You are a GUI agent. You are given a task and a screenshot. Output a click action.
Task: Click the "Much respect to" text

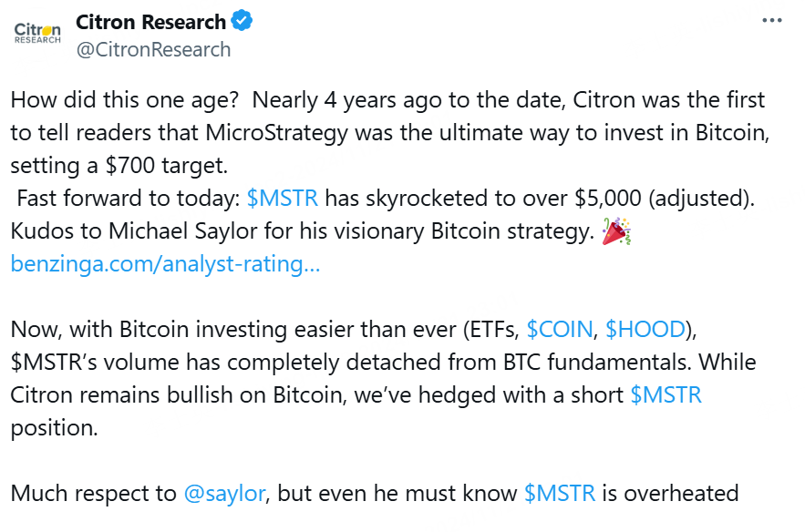pyautogui.click(x=93, y=494)
